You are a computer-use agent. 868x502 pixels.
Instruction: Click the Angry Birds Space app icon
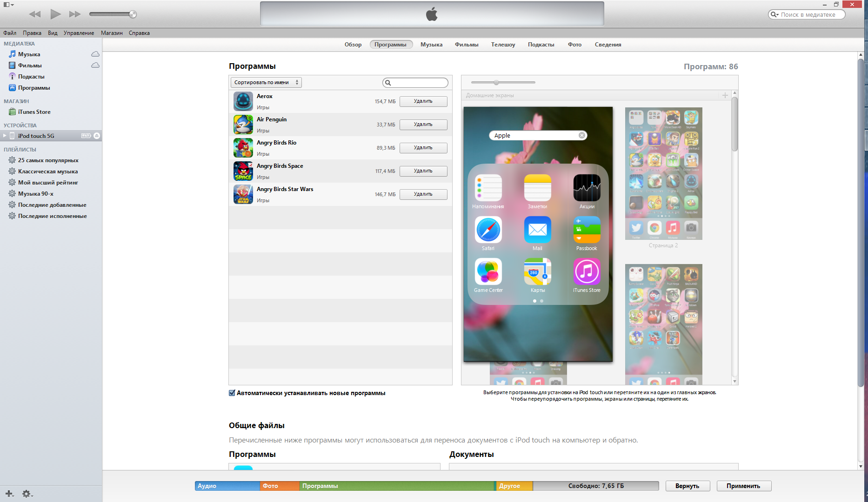pyautogui.click(x=243, y=171)
